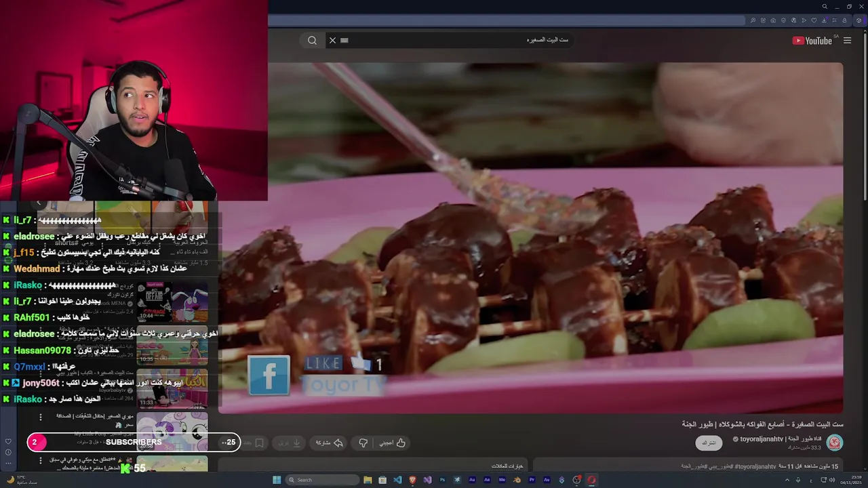Click the Subscribe button beside toyoraljanahtv
This screenshot has height=488, width=868.
click(709, 443)
